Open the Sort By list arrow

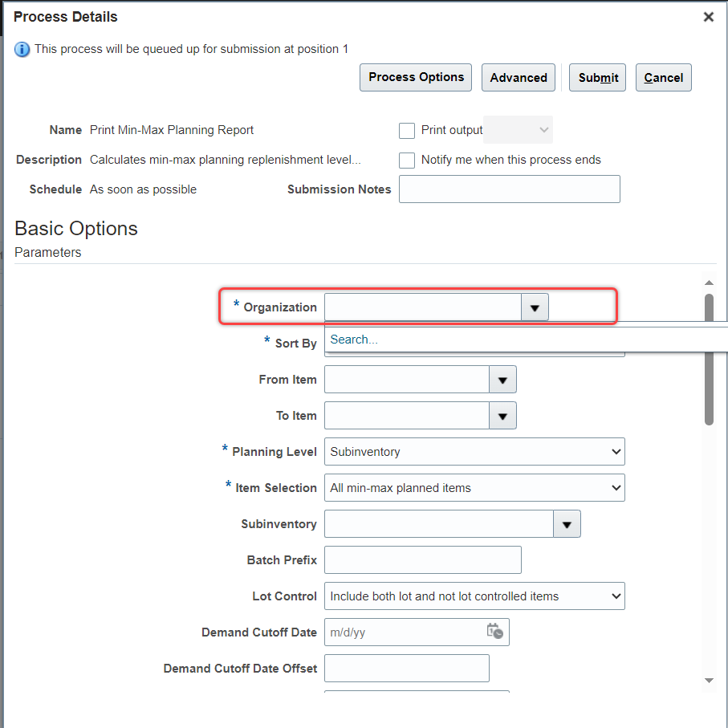[612, 343]
